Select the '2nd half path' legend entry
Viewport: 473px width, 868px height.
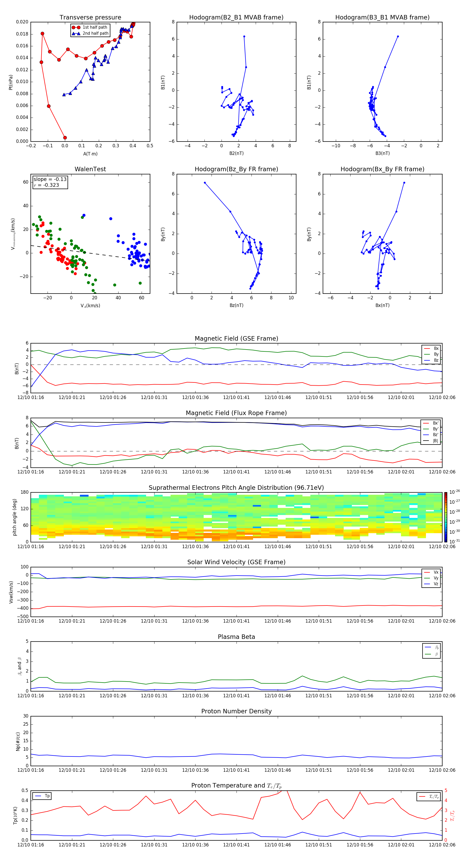[90, 33]
